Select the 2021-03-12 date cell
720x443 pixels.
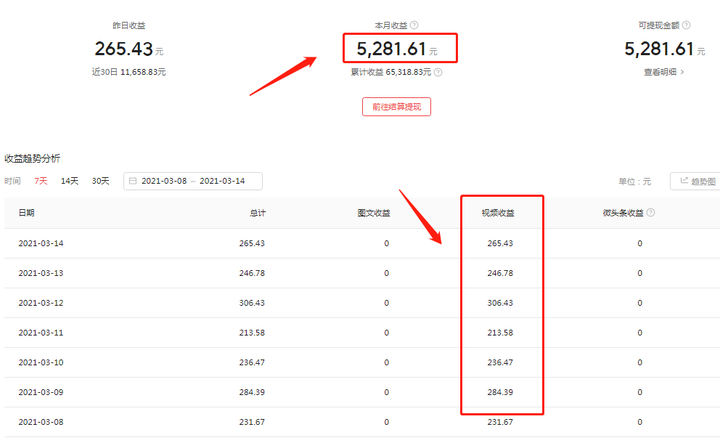tap(41, 303)
